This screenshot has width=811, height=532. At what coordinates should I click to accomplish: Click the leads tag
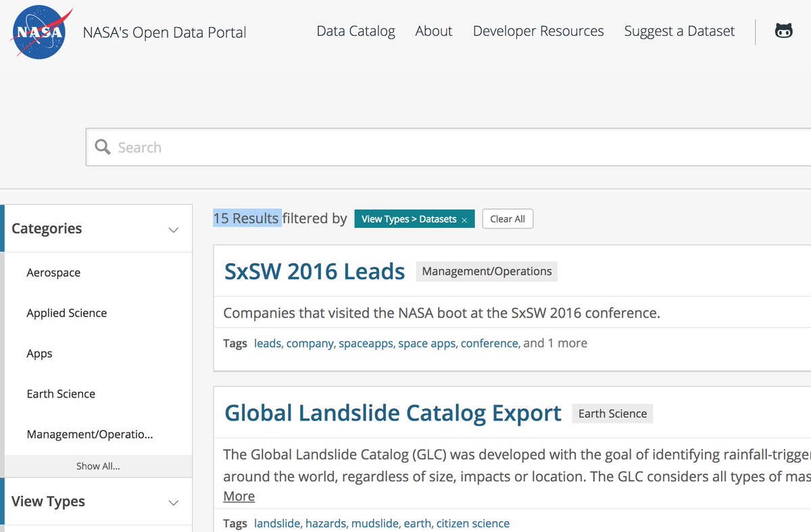pos(268,343)
